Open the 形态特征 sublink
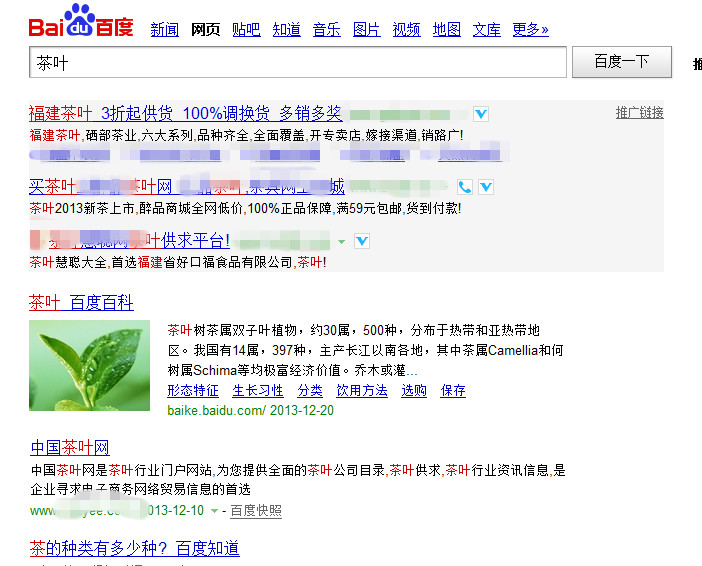Viewport: 702px width, 566px height. coord(193,390)
